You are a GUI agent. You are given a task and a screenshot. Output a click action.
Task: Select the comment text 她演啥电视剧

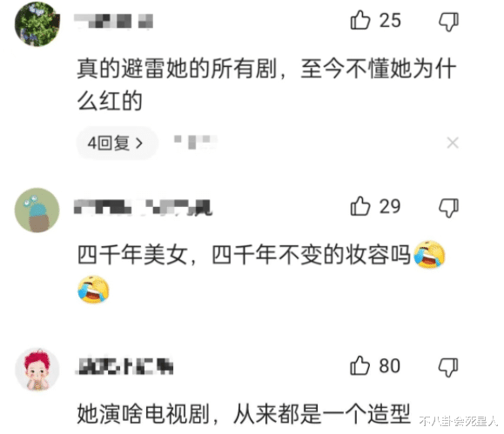[144, 414]
